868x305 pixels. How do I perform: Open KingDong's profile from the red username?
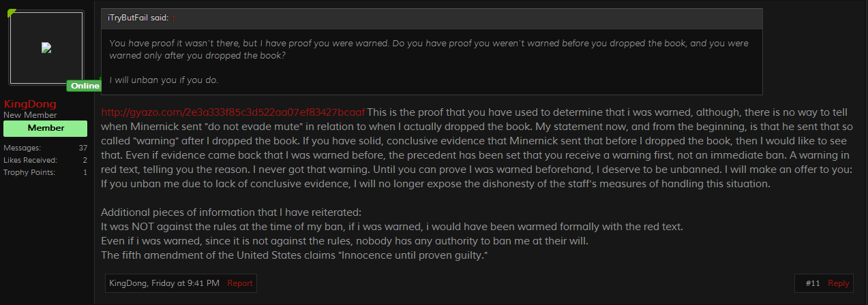pyautogui.click(x=30, y=104)
